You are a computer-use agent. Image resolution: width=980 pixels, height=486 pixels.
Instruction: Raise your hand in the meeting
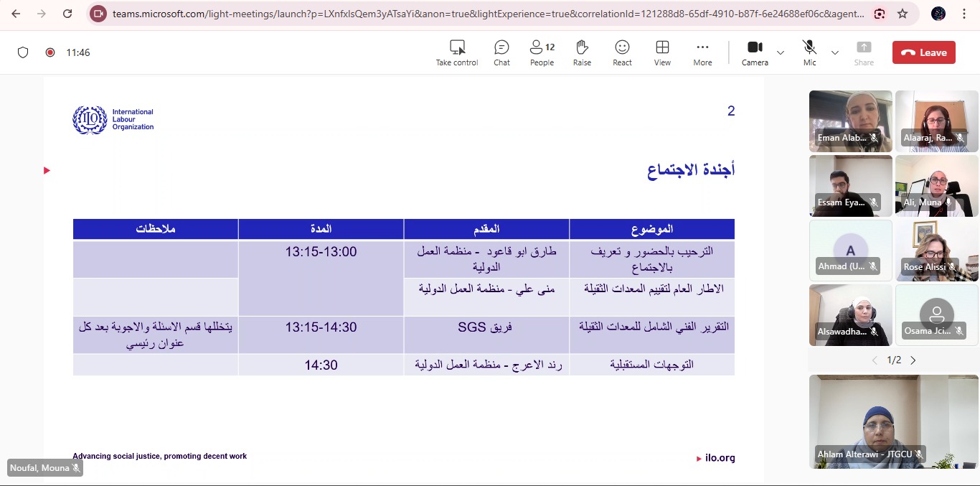click(x=582, y=52)
